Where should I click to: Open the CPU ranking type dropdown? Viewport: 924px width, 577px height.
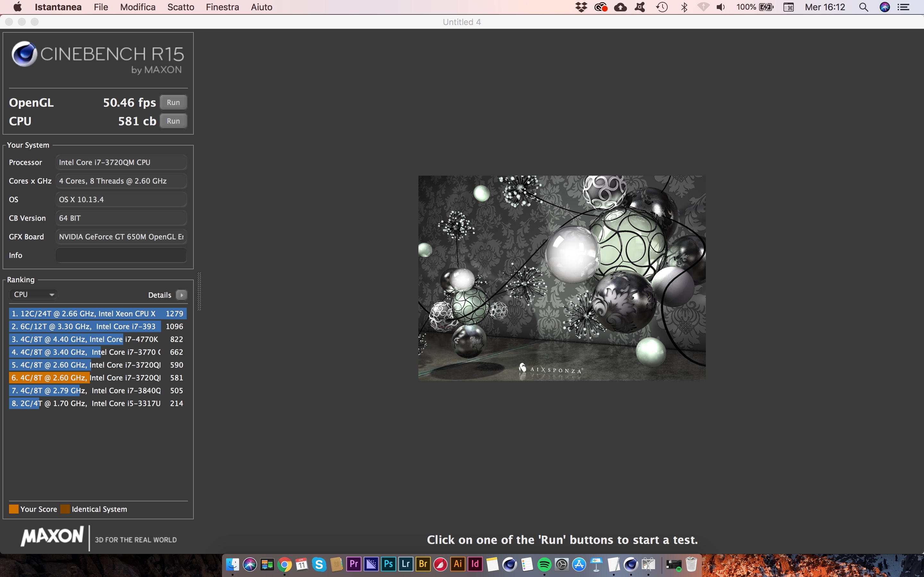(x=34, y=294)
